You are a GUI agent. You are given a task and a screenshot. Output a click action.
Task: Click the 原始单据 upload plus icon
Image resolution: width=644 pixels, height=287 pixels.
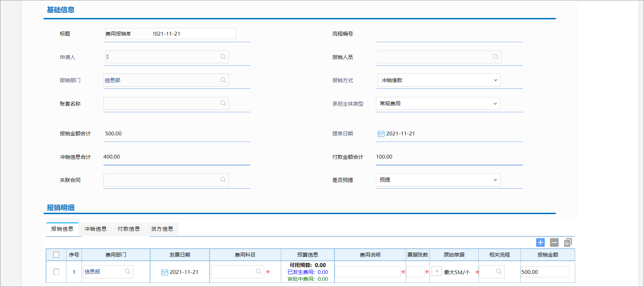pos(436,271)
